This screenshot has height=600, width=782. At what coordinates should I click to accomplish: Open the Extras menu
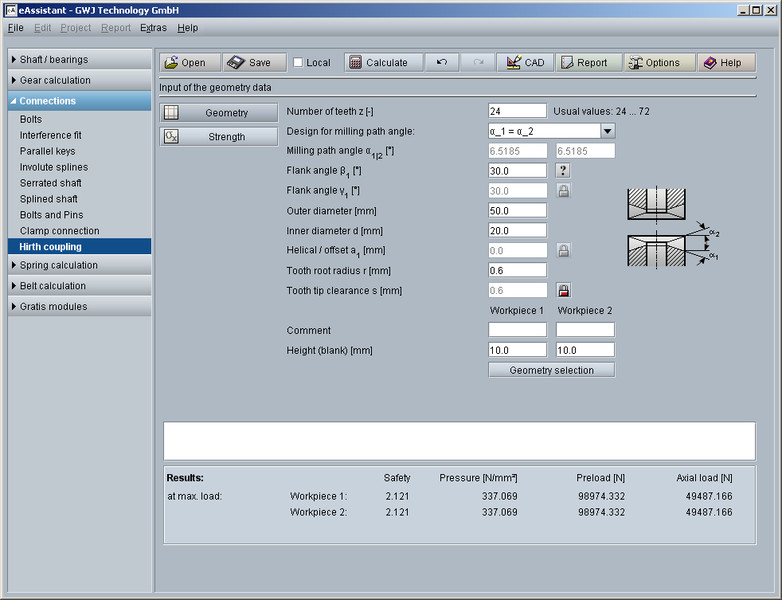[153, 28]
